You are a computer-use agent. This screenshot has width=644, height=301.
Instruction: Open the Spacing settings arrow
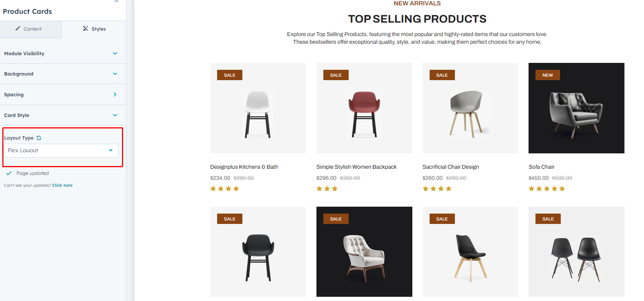[115, 95]
